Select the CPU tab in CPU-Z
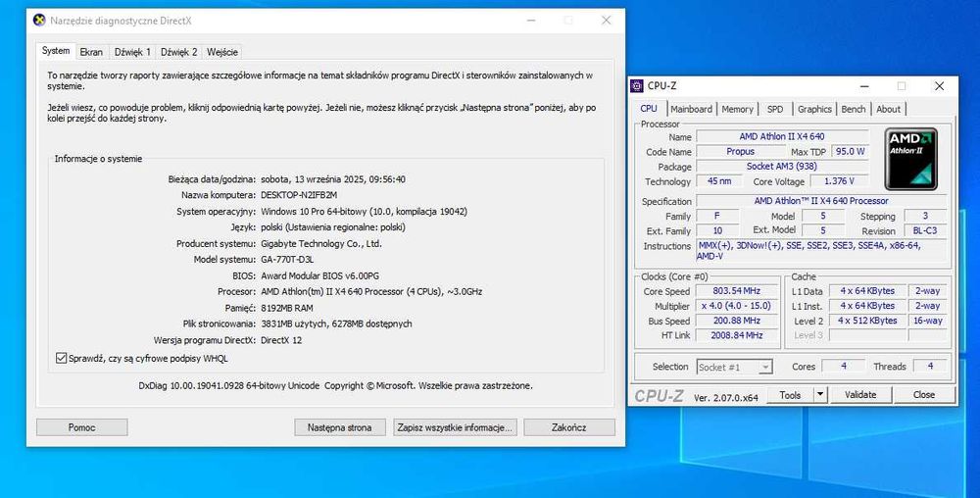This screenshot has height=498, width=980. tap(649, 108)
